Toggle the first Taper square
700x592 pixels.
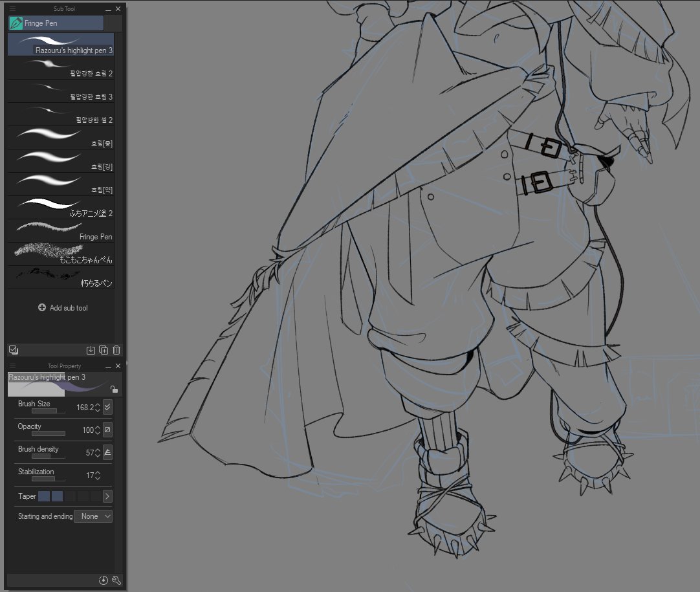pos(44,496)
